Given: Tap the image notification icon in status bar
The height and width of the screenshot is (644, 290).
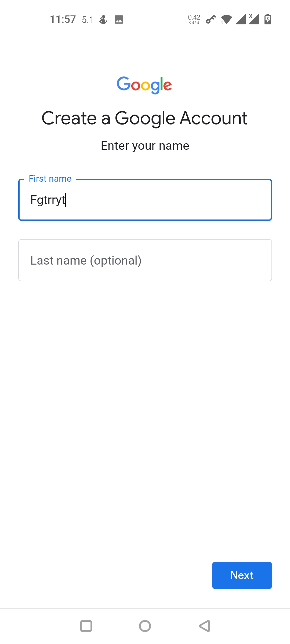Looking at the screenshot, I should 119,20.
